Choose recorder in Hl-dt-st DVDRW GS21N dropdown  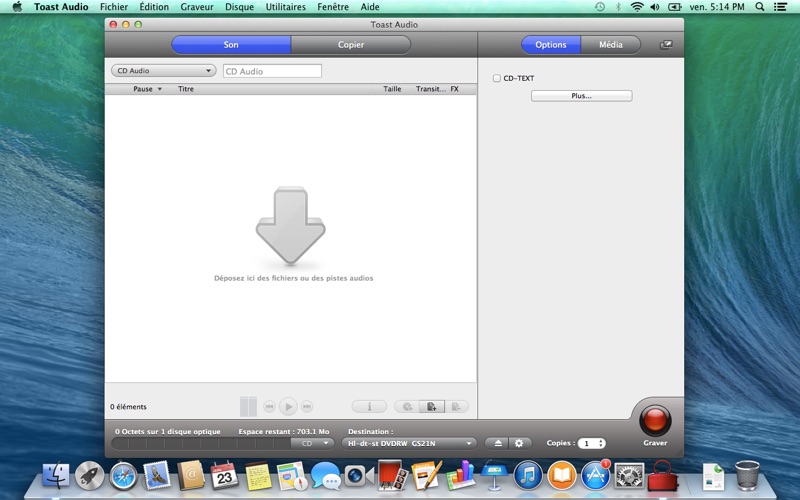click(409, 443)
